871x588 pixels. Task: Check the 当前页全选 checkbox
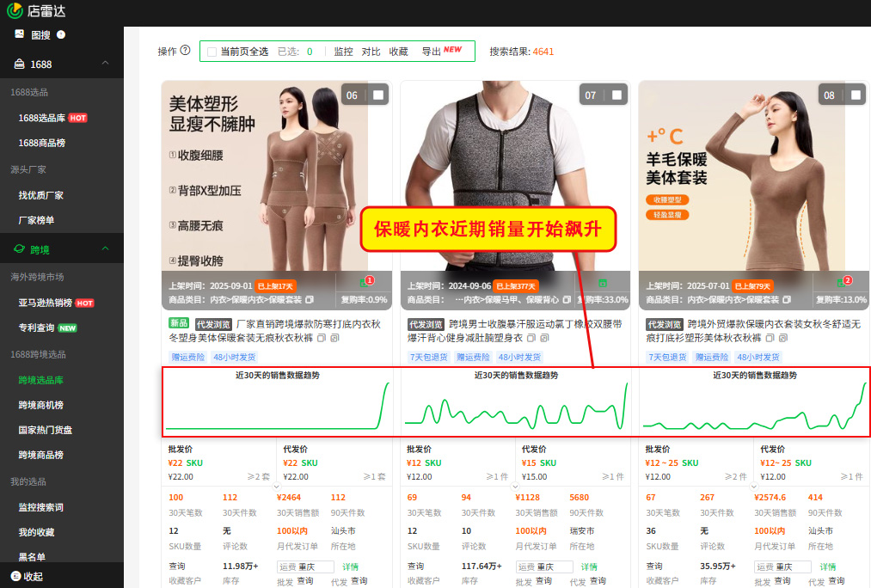click(x=212, y=52)
